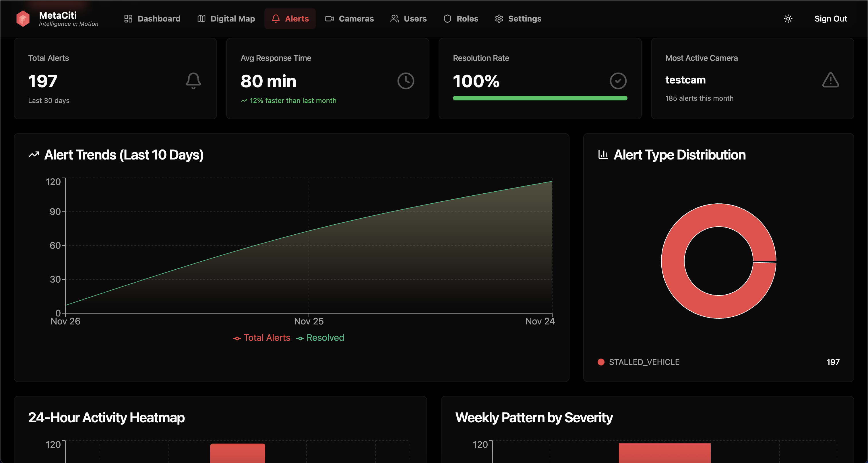Click the bell icon in Total Alerts card

(x=193, y=81)
